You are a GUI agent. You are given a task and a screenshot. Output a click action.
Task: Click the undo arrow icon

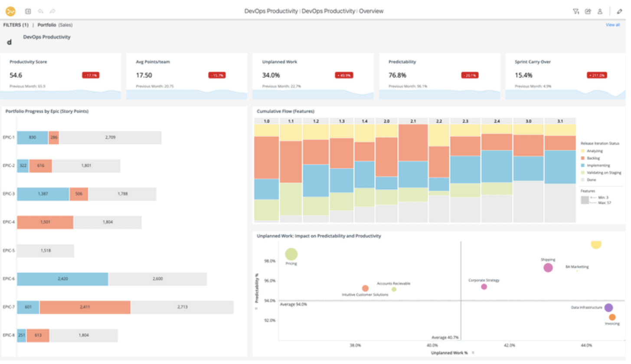[40, 11]
